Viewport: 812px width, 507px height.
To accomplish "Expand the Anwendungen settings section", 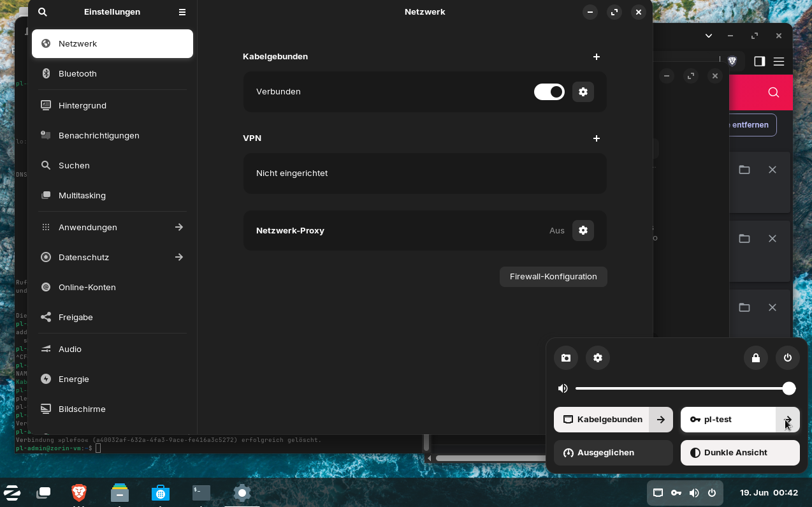I will pos(112,227).
